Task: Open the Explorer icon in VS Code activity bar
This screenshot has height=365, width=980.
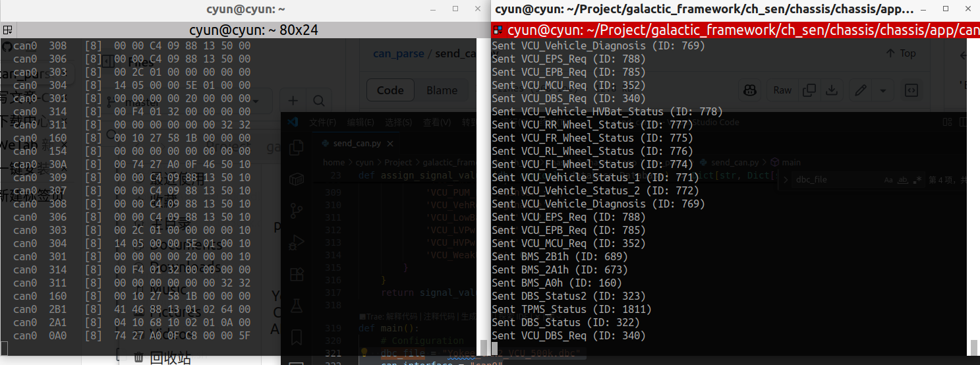Action: (x=297, y=147)
